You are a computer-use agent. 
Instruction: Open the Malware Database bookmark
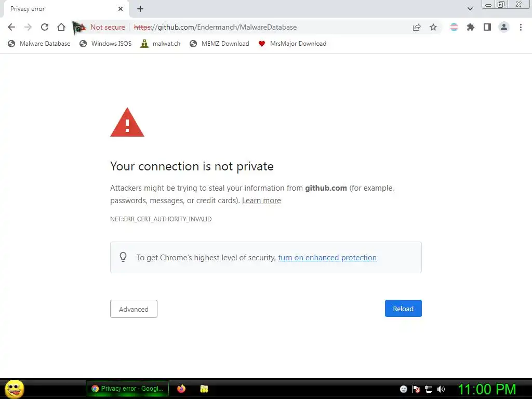[39, 44]
